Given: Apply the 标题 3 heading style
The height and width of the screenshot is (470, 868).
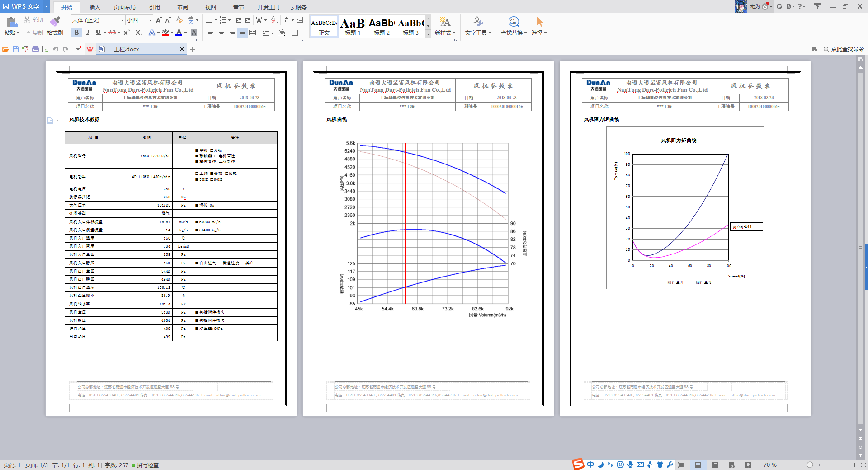Looking at the screenshot, I should pos(410,26).
